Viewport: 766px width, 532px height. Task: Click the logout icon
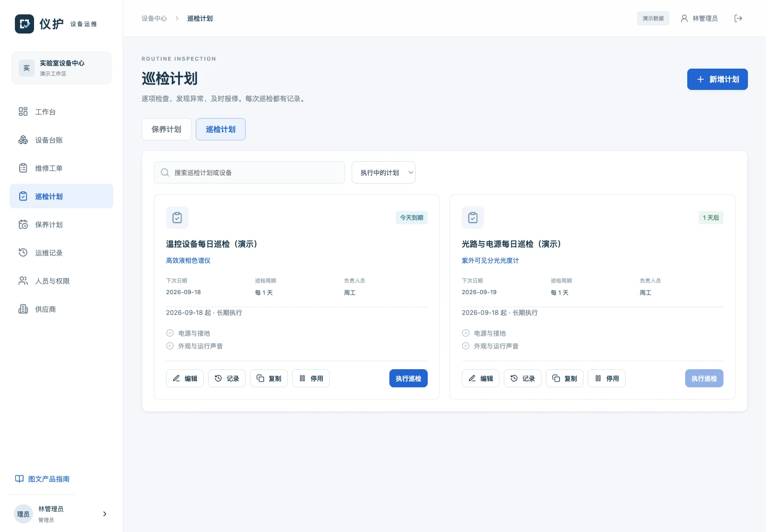[738, 19]
